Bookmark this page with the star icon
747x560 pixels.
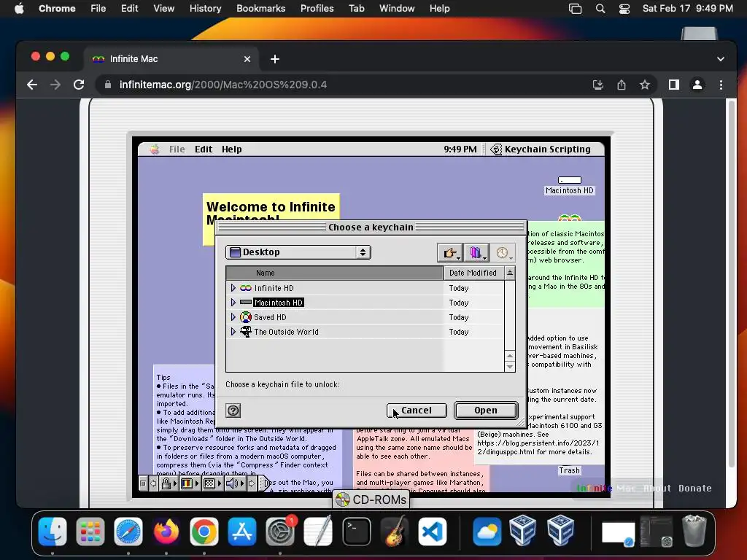tap(645, 85)
